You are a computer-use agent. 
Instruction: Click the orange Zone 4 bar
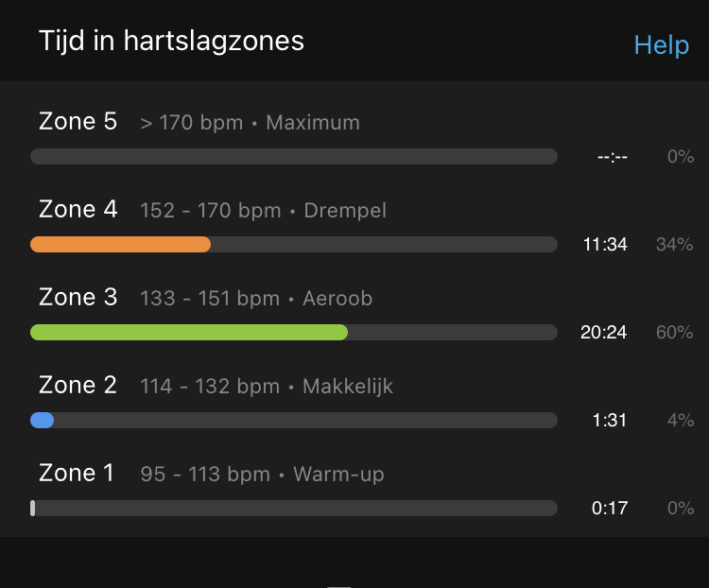point(120,244)
